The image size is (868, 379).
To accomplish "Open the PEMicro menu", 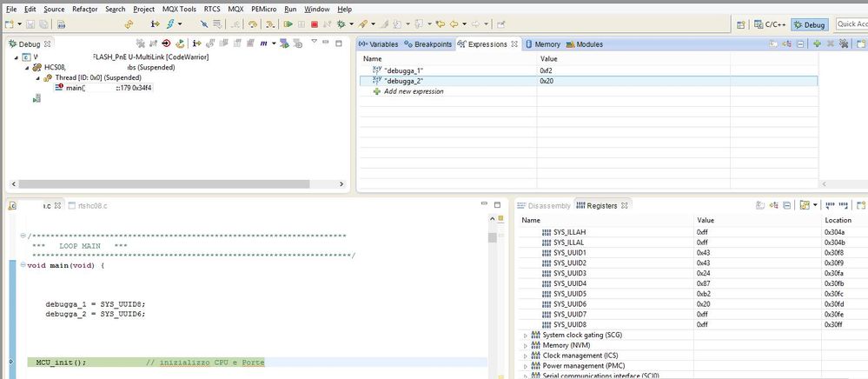I will [x=263, y=9].
